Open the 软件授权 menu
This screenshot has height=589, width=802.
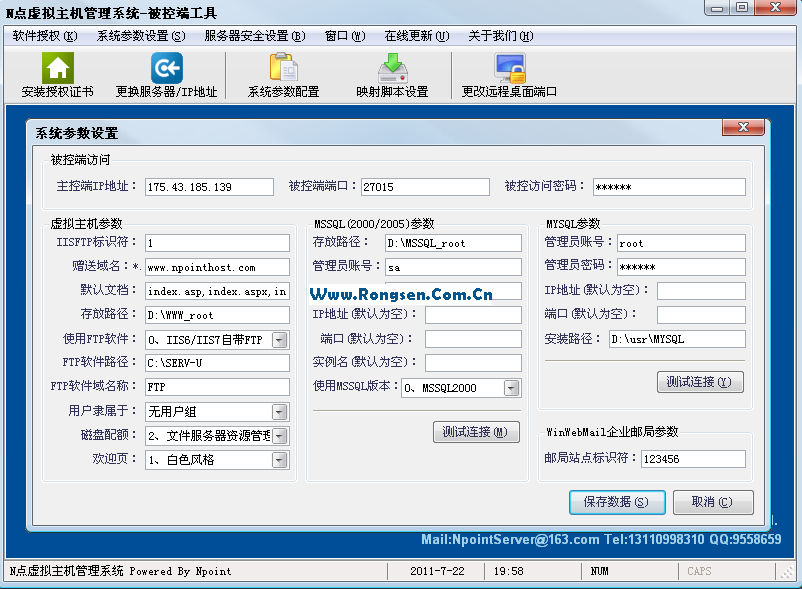[44, 36]
